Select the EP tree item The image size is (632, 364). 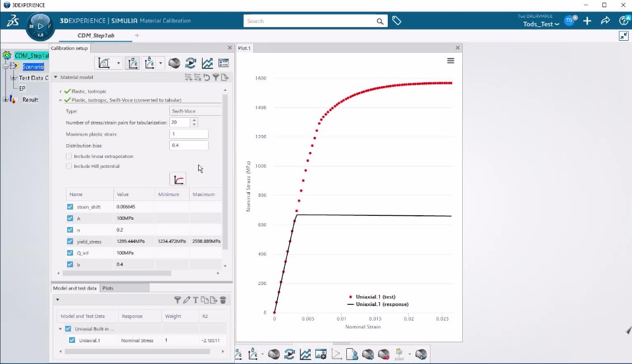(x=22, y=88)
